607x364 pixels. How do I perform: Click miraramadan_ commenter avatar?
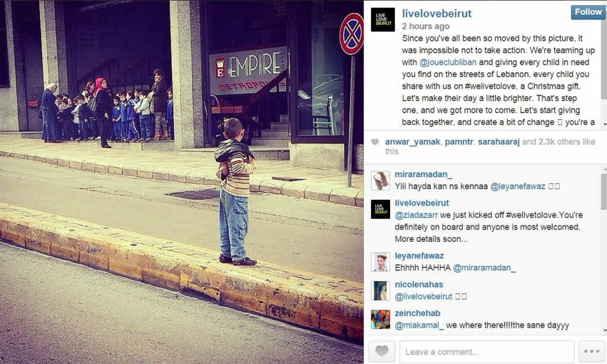tap(381, 180)
